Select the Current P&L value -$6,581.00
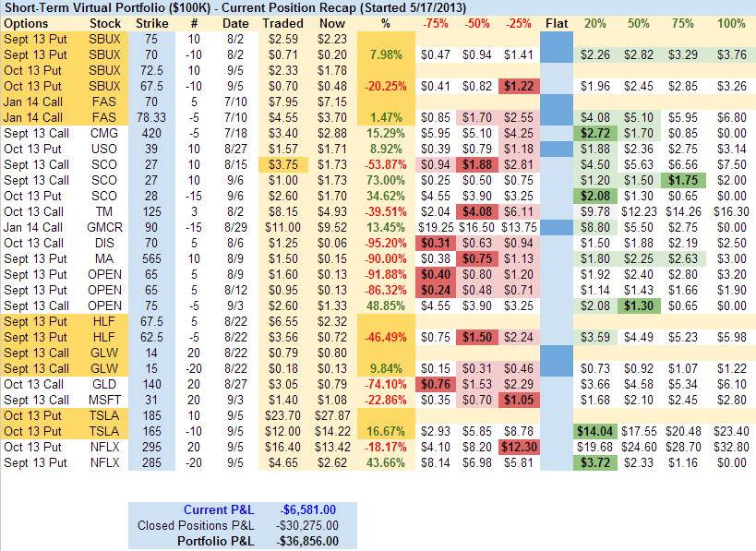The width and height of the screenshot is (756, 551). tap(308, 510)
